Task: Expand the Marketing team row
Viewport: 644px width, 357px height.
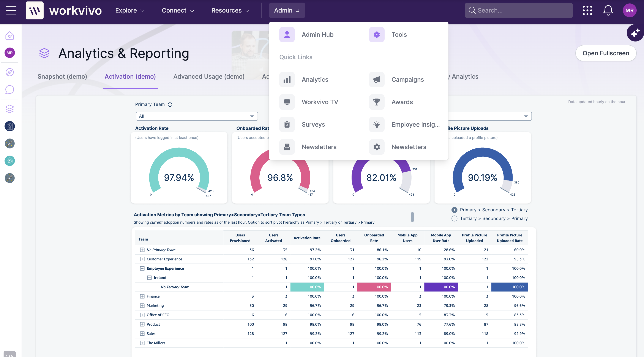Action: coord(142,306)
